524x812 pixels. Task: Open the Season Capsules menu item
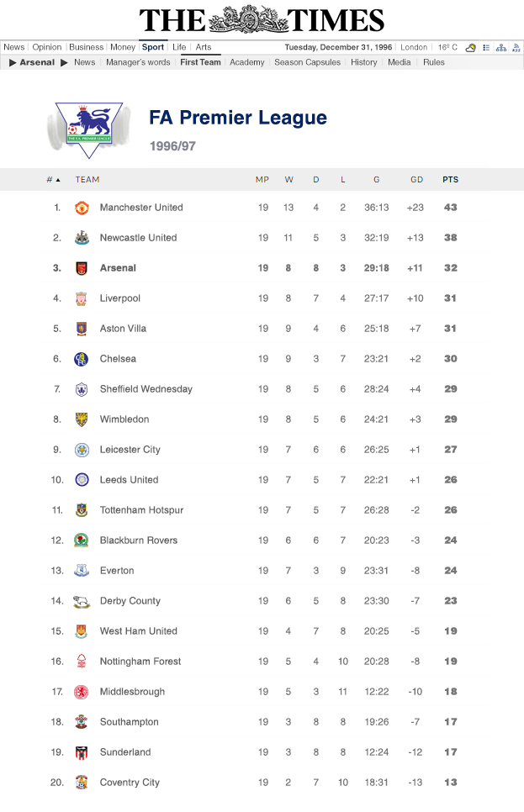(307, 62)
